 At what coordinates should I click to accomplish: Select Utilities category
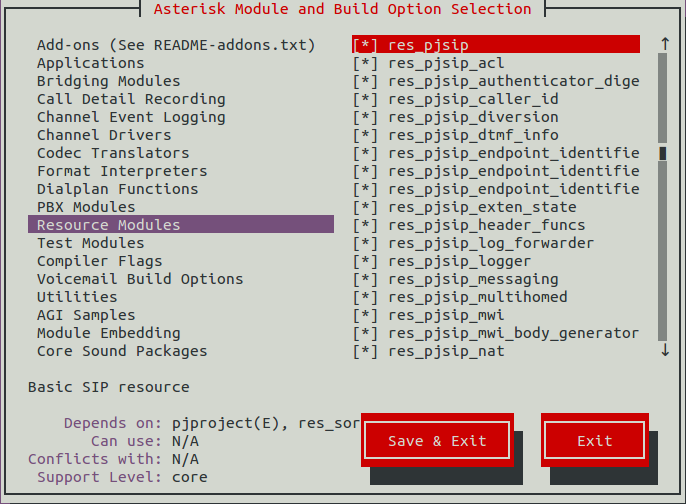(77, 297)
